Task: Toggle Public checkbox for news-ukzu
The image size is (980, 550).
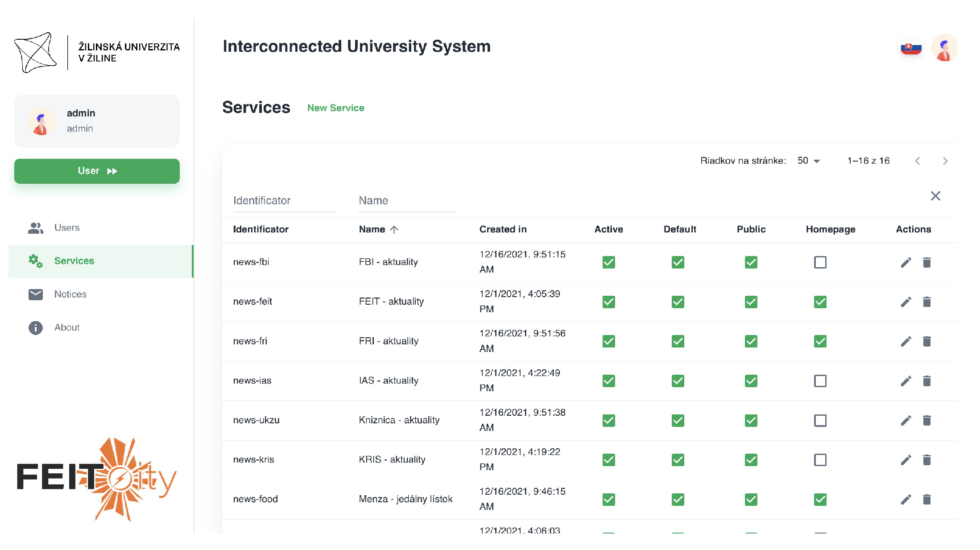Action: point(751,421)
